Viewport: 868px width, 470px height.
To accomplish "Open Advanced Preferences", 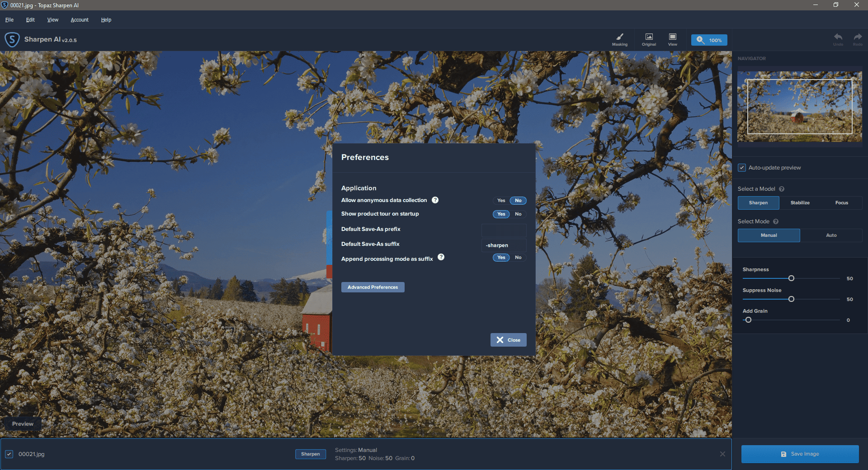I will click(x=373, y=287).
